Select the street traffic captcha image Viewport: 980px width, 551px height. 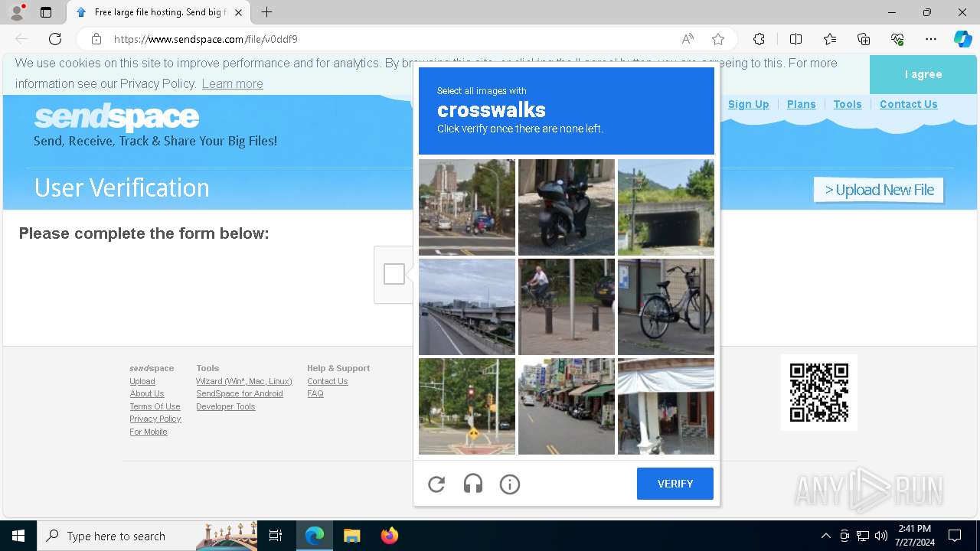[467, 207]
